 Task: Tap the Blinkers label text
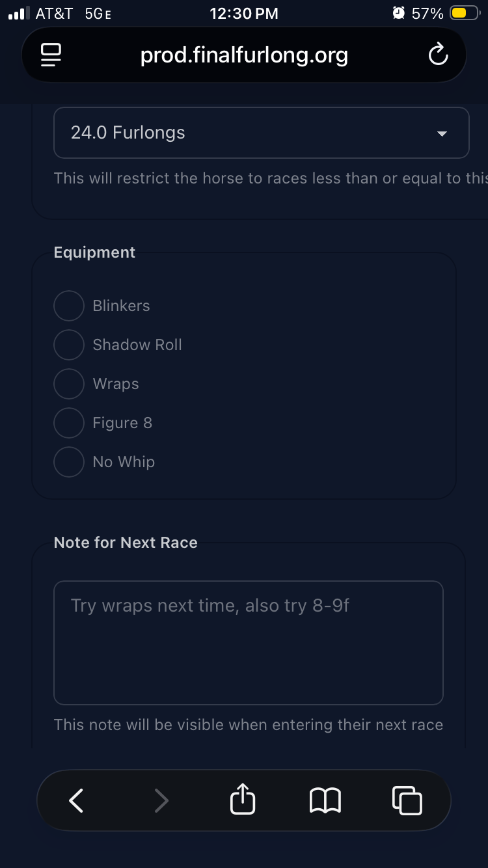(121, 306)
